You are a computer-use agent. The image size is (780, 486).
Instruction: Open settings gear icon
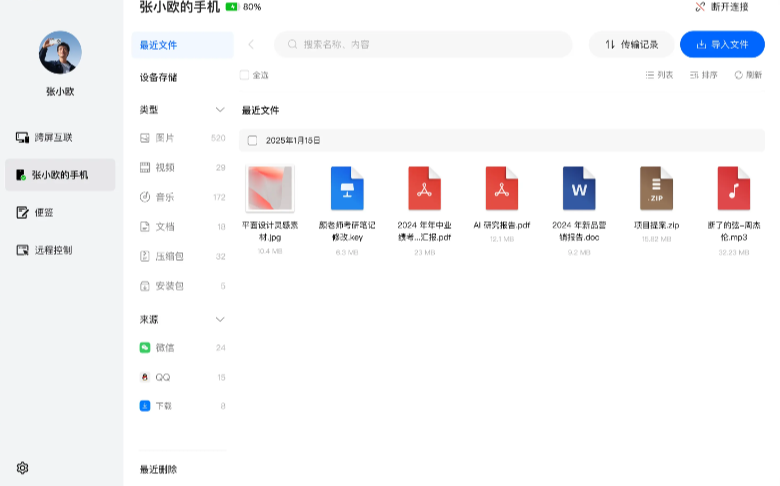coord(22,468)
